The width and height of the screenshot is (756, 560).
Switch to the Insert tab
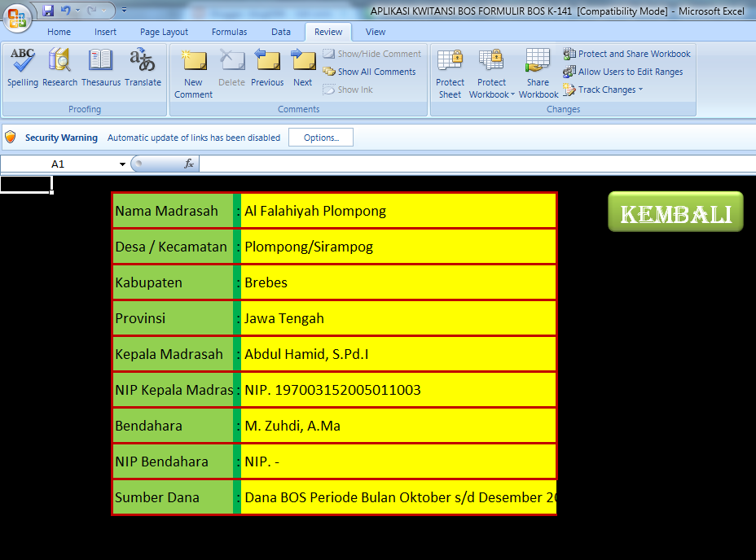coord(105,32)
